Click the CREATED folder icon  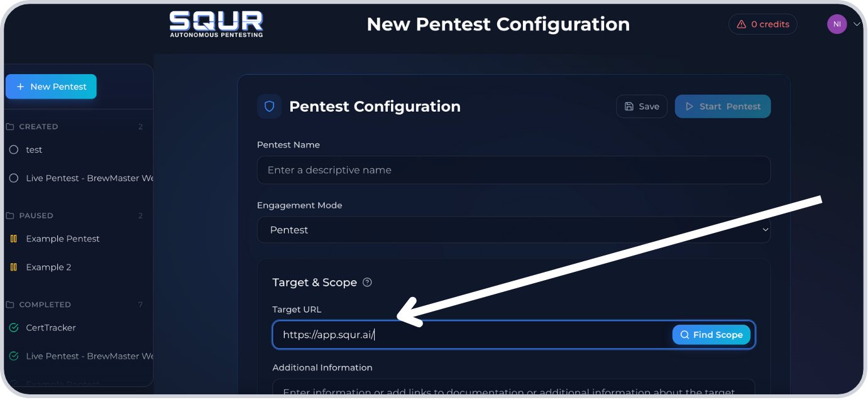click(10, 127)
